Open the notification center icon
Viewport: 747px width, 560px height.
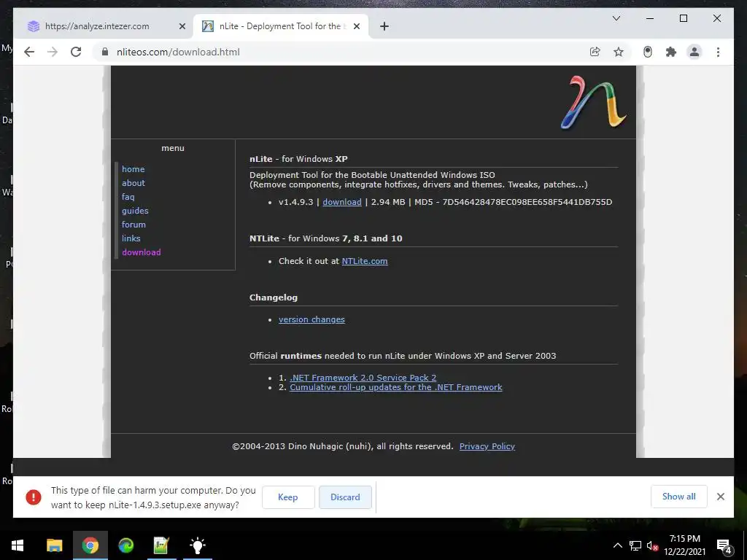[724, 546]
